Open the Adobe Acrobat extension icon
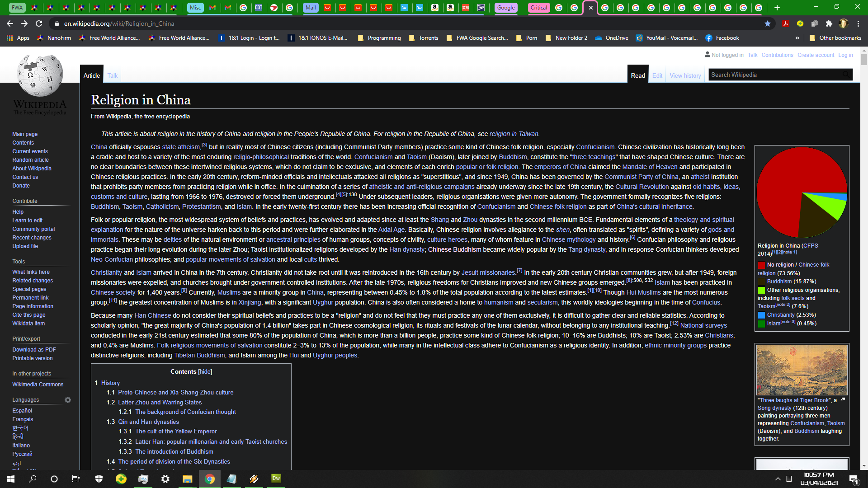The width and height of the screenshot is (868, 488). click(786, 23)
